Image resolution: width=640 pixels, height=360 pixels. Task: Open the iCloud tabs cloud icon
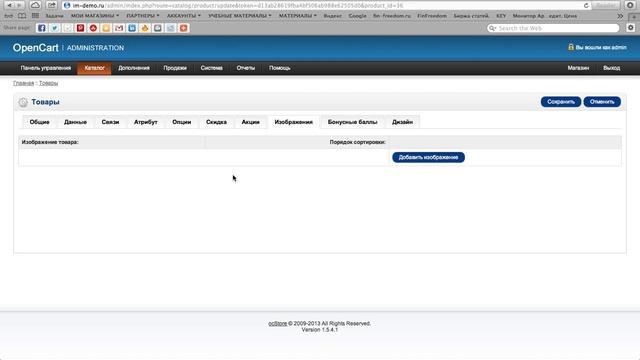35,5
